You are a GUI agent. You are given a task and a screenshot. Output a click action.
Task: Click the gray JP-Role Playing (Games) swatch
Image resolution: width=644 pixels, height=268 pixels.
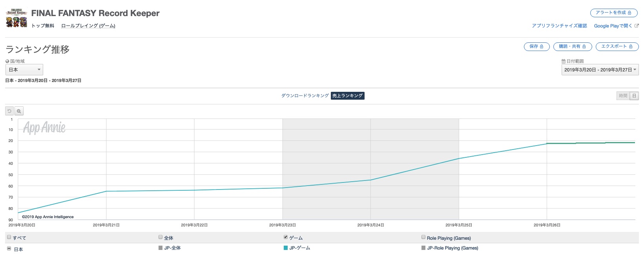[423, 248]
